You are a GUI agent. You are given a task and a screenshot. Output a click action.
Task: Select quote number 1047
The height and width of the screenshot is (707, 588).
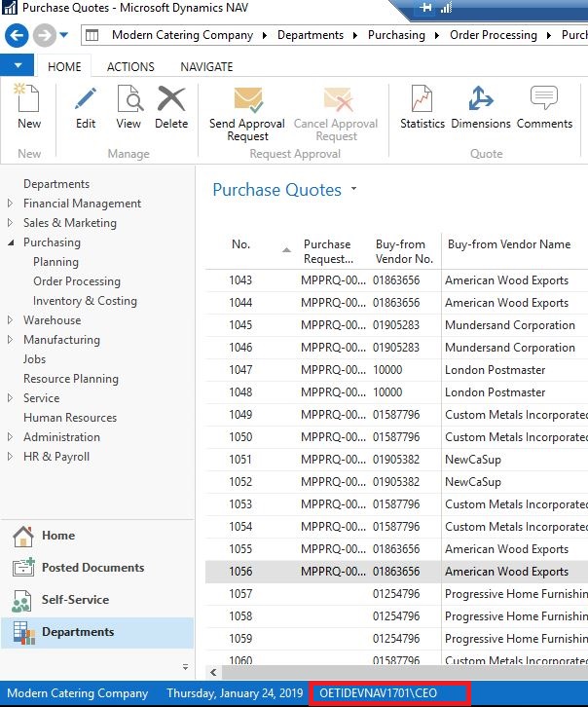[240, 370]
